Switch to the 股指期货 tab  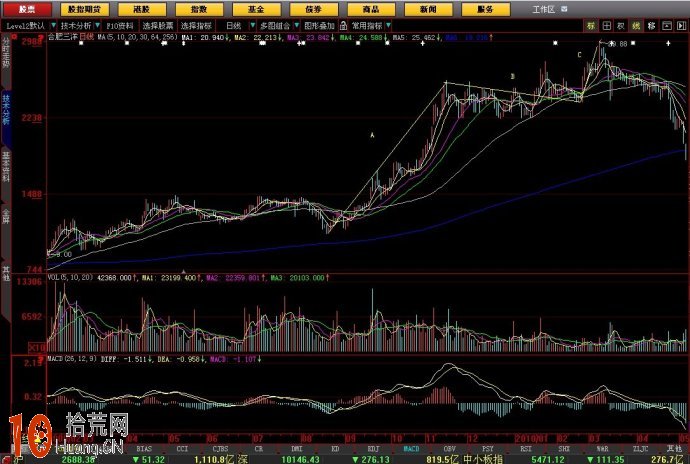pos(85,9)
